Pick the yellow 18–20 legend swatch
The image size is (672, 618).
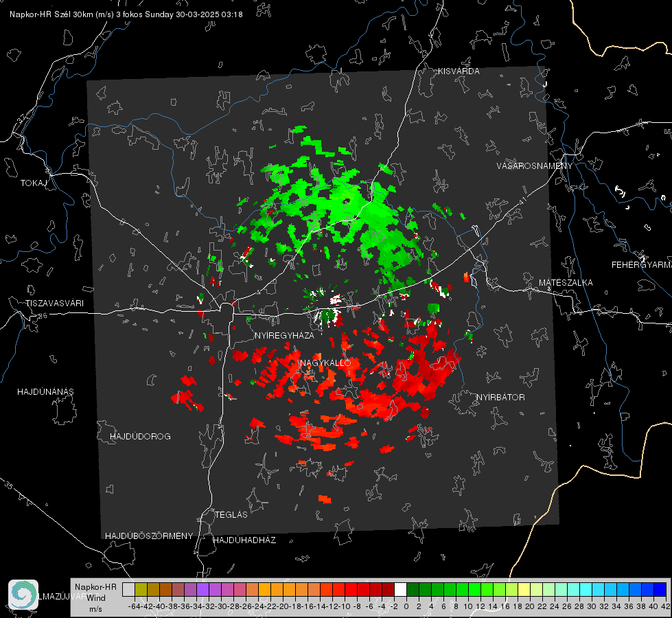524,589
